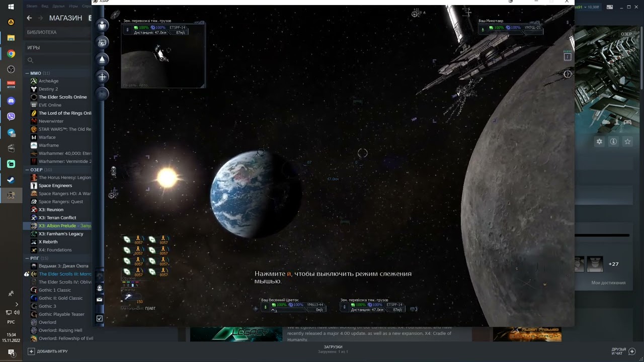Open the mail envelope icon in game sidebar
The width and height of the screenshot is (644, 362).
[x=100, y=299]
